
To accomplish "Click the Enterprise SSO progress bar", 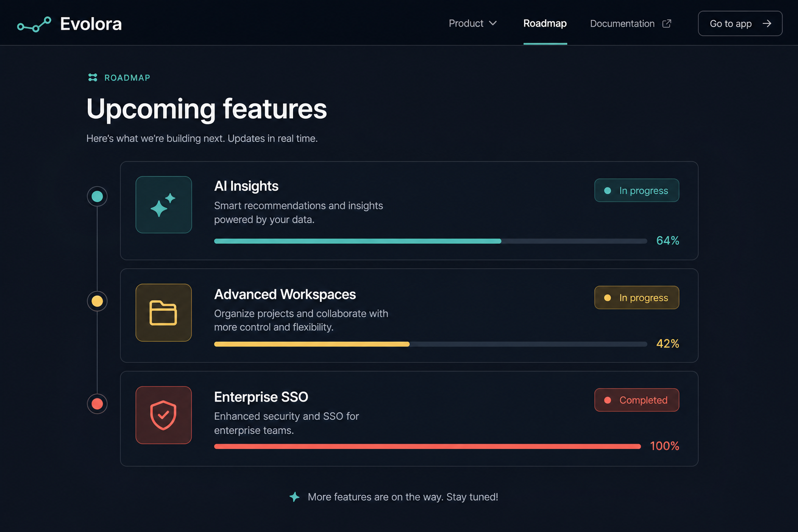I will click(x=428, y=446).
